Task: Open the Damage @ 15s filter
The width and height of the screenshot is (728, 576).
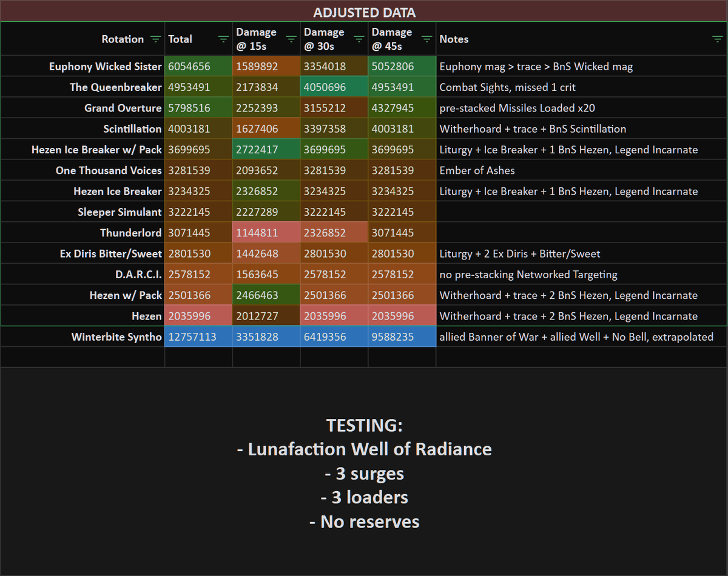Action: click(291, 39)
